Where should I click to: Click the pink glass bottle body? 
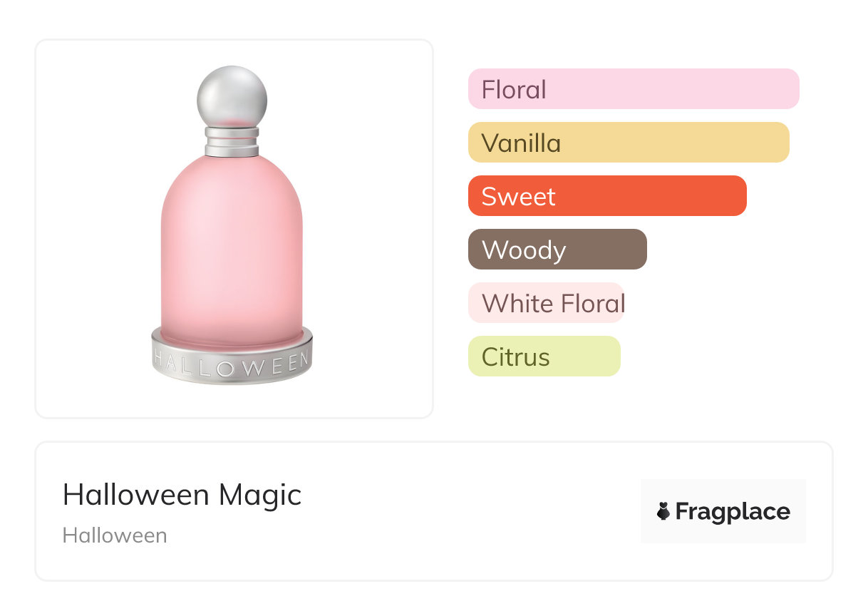click(x=232, y=250)
